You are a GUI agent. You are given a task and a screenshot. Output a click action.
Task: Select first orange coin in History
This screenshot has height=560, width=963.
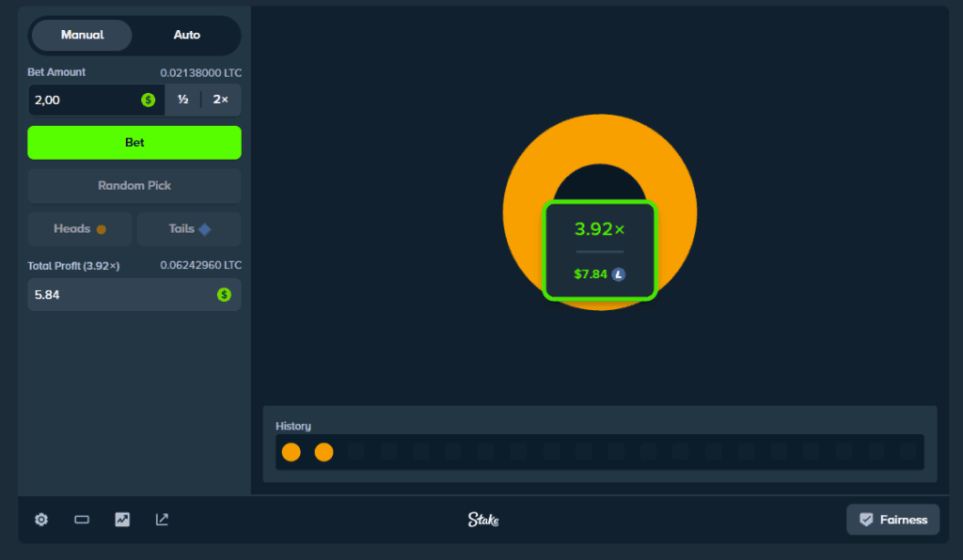click(x=292, y=452)
